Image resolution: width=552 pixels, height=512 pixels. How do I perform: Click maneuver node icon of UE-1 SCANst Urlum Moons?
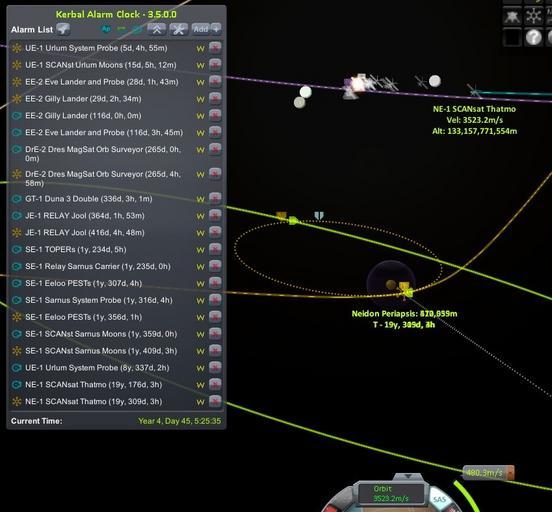click(17, 65)
